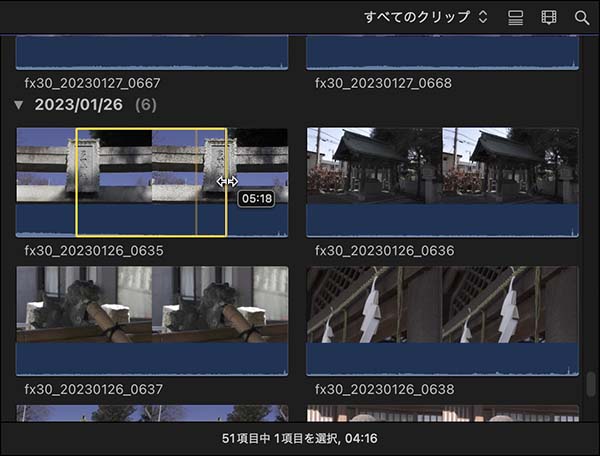Select clip thumbnail fx30_20230126_0635

tap(152, 182)
